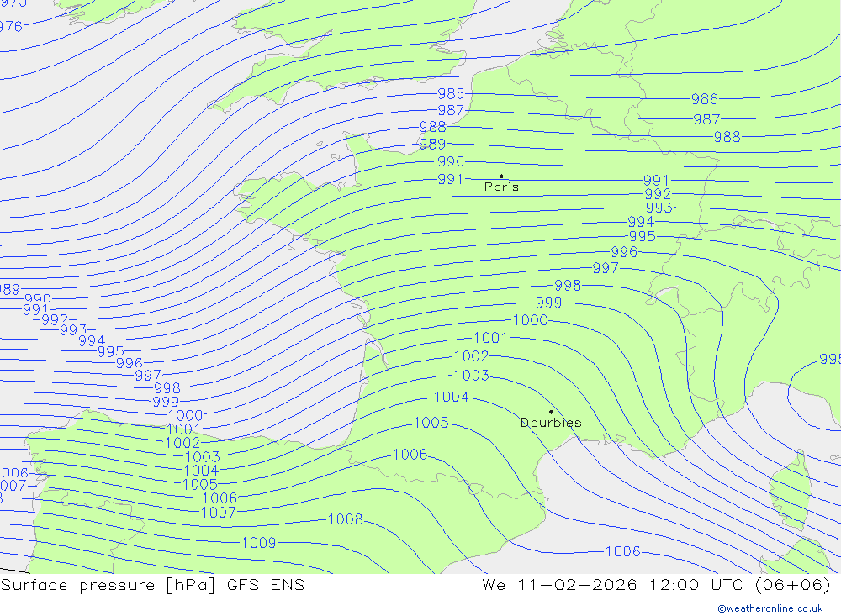
Task: Click the 976 isobar label at the top-left
Action: (x=11, y=27)
